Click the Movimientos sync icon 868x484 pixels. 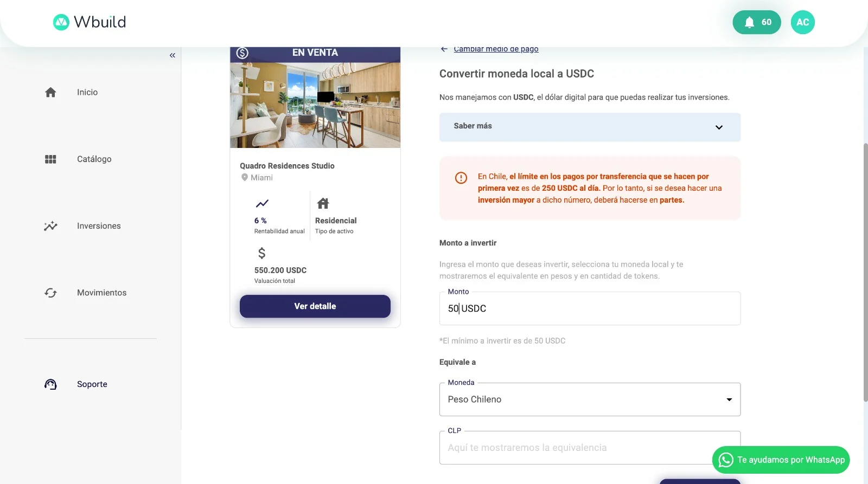[50, 292]
